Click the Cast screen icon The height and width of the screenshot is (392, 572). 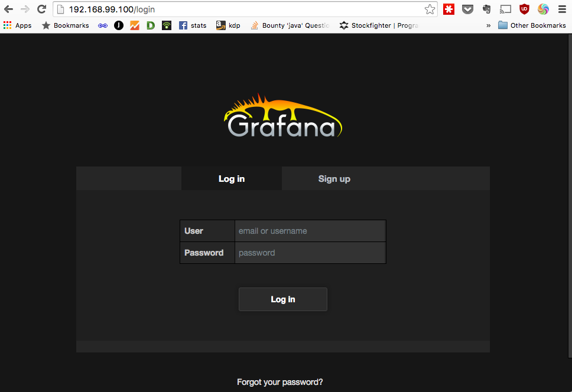pyautogui.click(x=505, y=9)
